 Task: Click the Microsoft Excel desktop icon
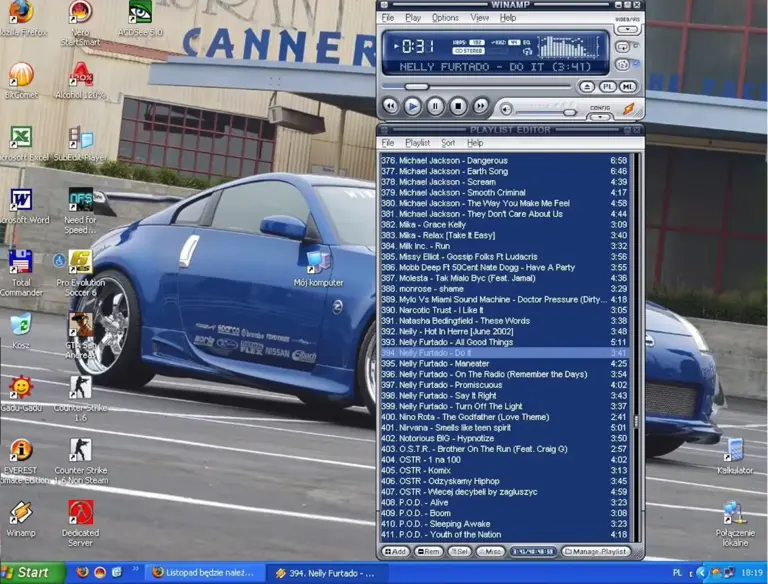(22, 144)
